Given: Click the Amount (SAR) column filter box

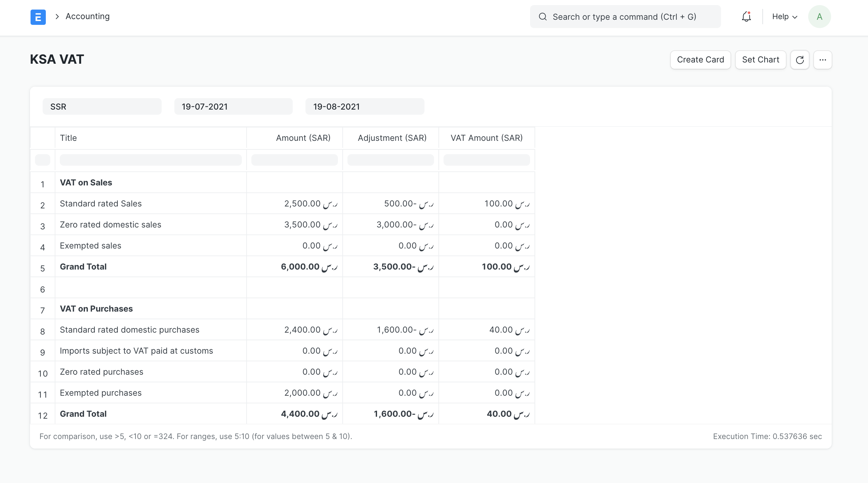Looking at the screenshot, I should (x=294, y=160).
